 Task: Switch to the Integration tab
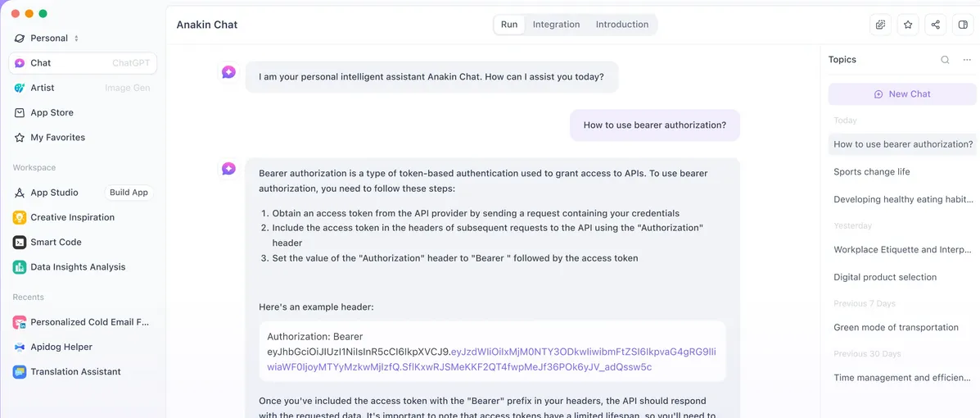(x=556, y=25)
